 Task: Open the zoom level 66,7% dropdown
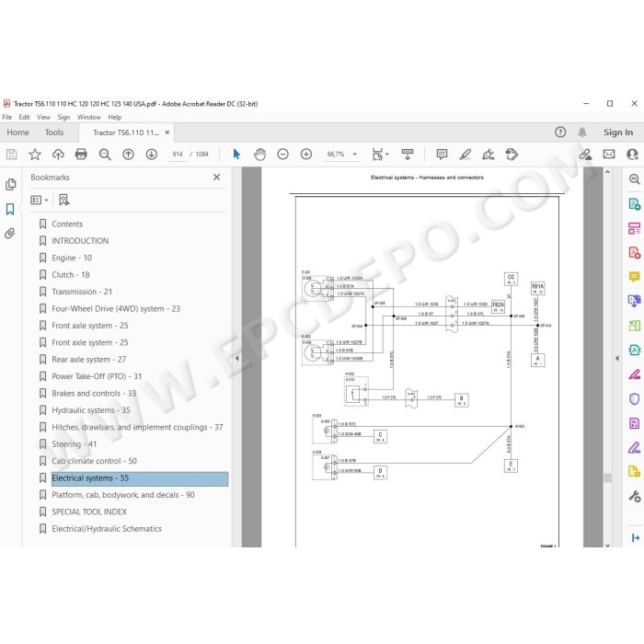click(355, 155)
